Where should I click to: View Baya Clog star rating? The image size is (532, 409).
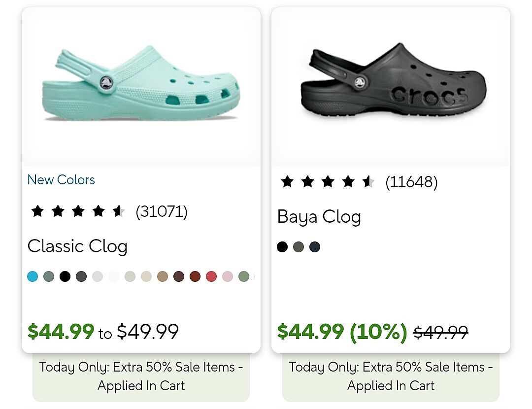pyautogui.click(x=328, y=182)
